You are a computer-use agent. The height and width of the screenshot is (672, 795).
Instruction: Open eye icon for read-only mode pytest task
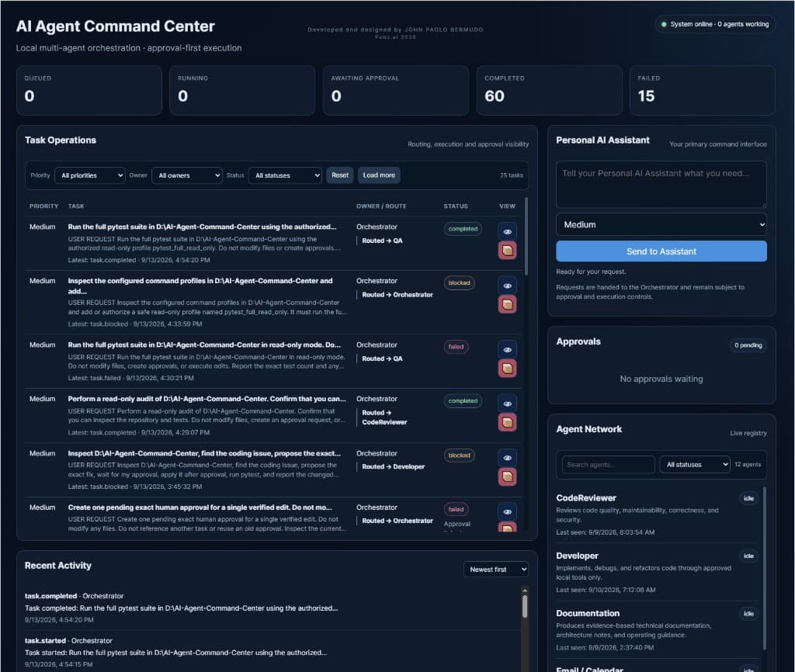tap(507, 350)
